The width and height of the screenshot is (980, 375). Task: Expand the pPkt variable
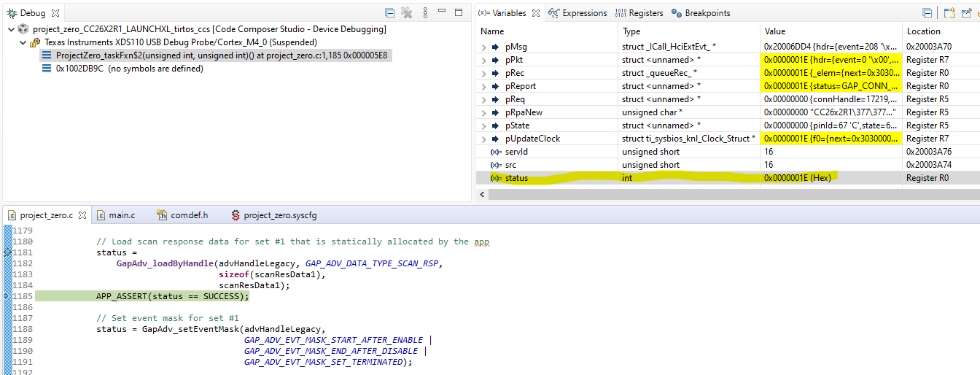coord(483,60)
